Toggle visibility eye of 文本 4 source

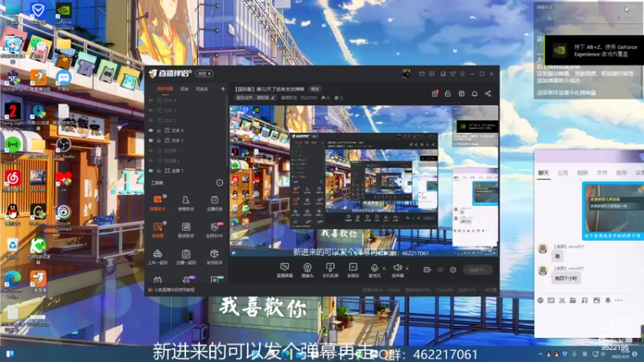coord(151,100)
